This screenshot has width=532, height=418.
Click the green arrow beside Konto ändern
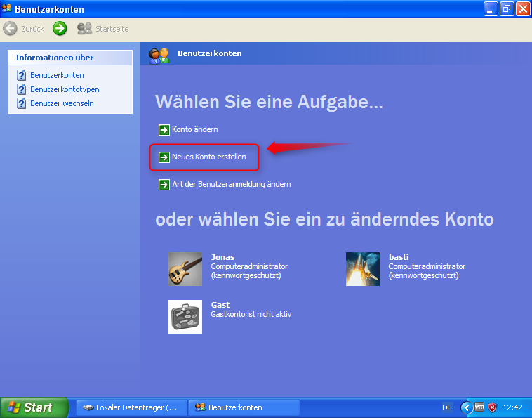click(x=164, y=130)
